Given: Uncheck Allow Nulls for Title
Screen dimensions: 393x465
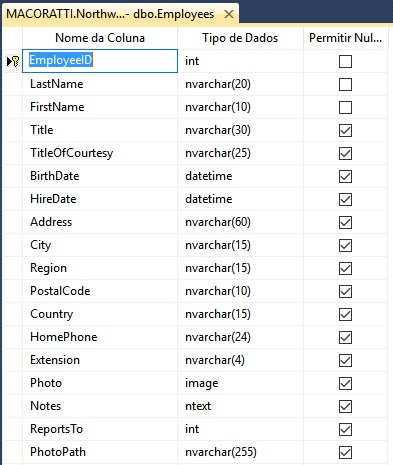Looking at the screenshot, I should [x=345, y=130].
